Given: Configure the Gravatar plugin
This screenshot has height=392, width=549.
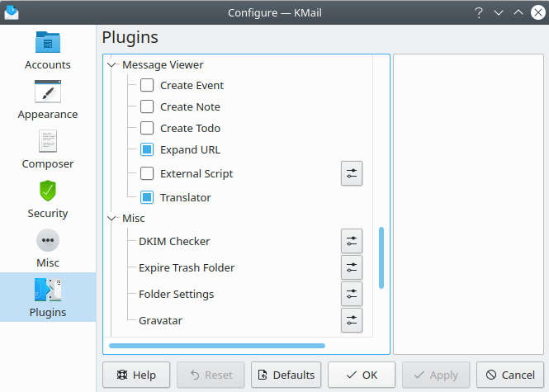Looking at the screenshot, I should [352, 320].
